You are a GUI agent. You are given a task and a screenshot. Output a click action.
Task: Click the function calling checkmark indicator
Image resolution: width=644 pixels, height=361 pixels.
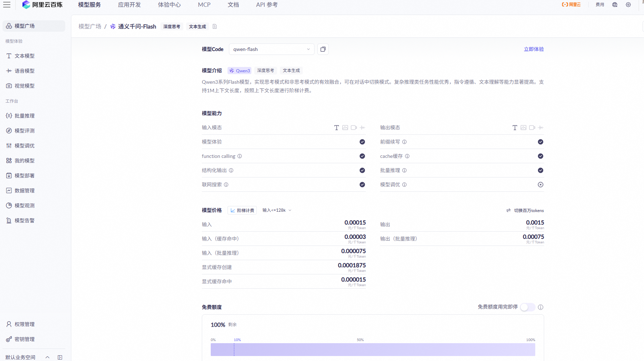[x=362, y=156]
